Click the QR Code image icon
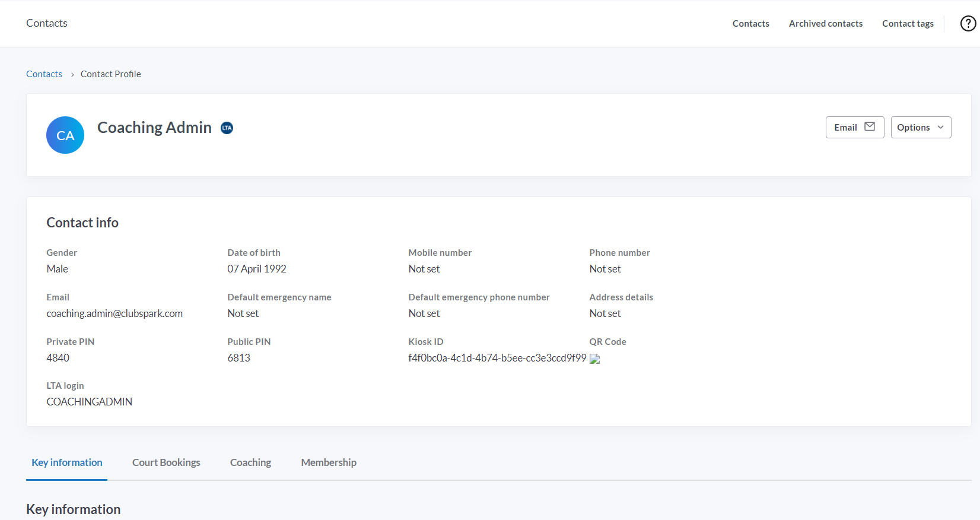The image size is (980, 520). coord(594,359)
